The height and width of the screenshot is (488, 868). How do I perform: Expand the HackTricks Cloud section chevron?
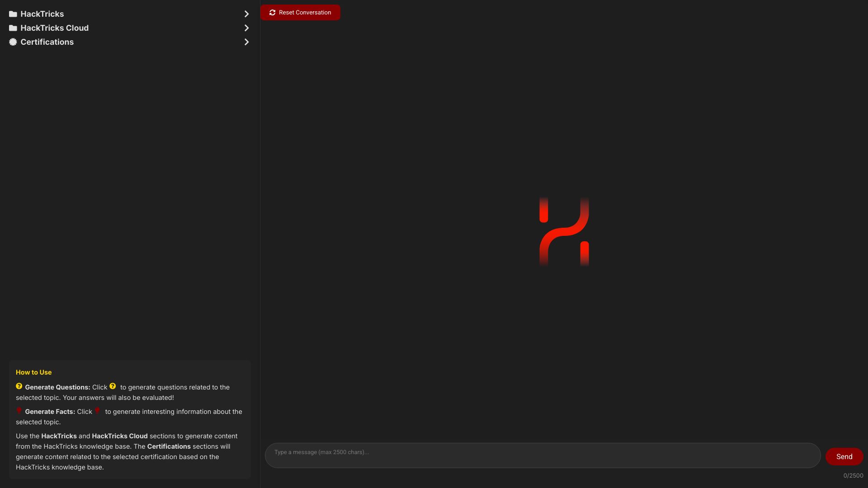point(246,28)
